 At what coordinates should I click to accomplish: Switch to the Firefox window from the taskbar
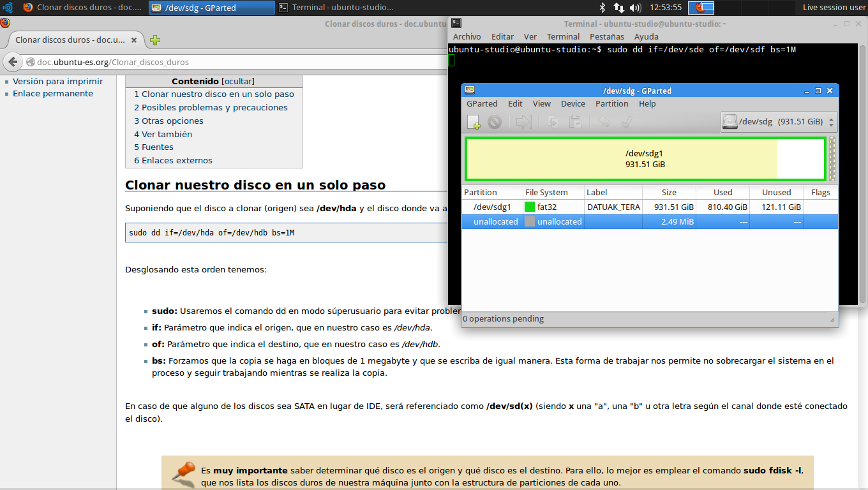(x=82, y=8)
